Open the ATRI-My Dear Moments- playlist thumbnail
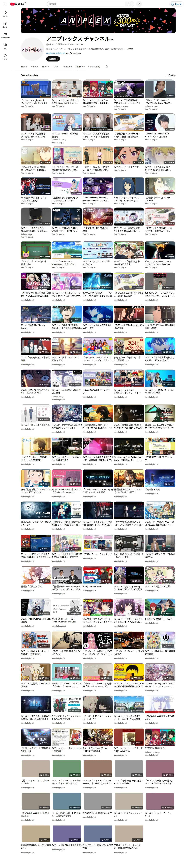The width and height of the screenshot is (186, 868). point(67,250)
